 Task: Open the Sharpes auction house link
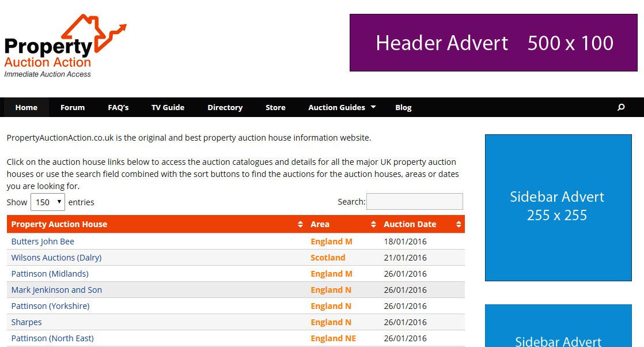[26, 322]
